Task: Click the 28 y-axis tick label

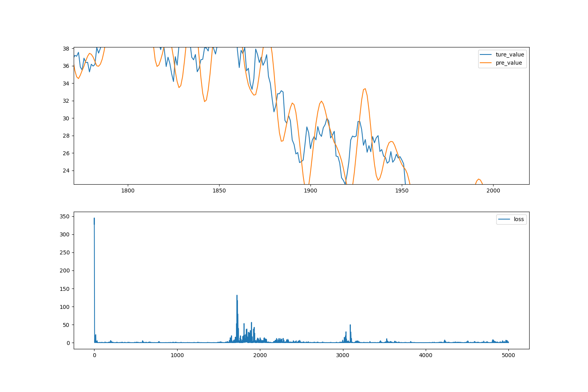Action: pyautogui.click(x=66, y=136)
